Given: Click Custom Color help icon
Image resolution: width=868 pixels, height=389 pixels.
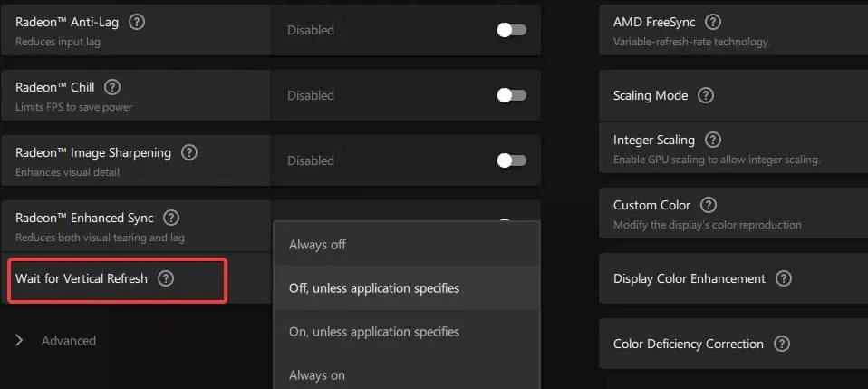Looking at the screenshot, I should point(709,205).
